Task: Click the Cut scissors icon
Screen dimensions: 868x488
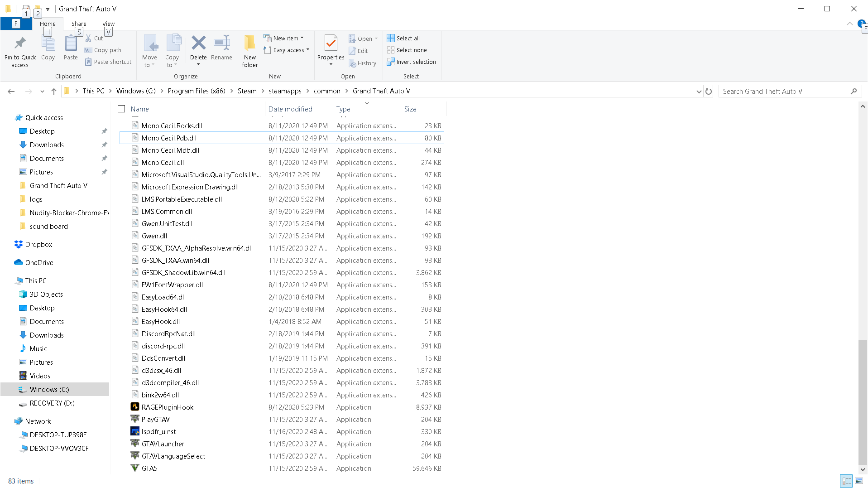Action: [x=89, y=38]
